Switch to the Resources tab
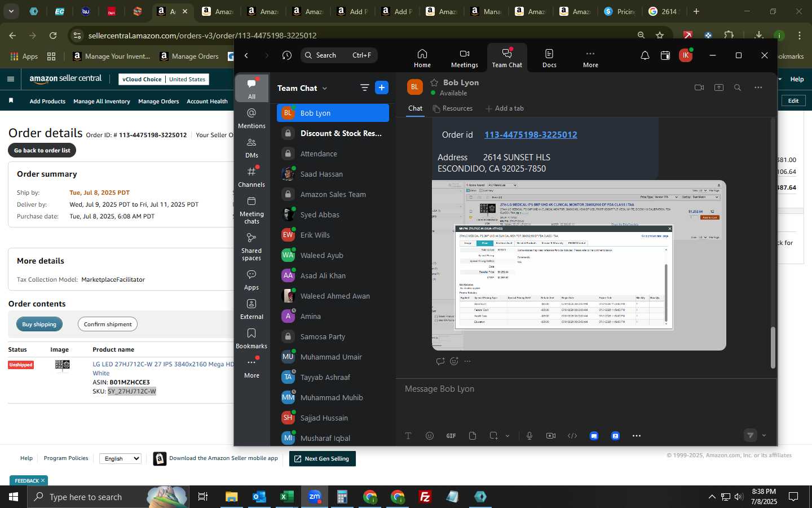The width and height of the screenshot is (812, 508). [x=453, y=108]
